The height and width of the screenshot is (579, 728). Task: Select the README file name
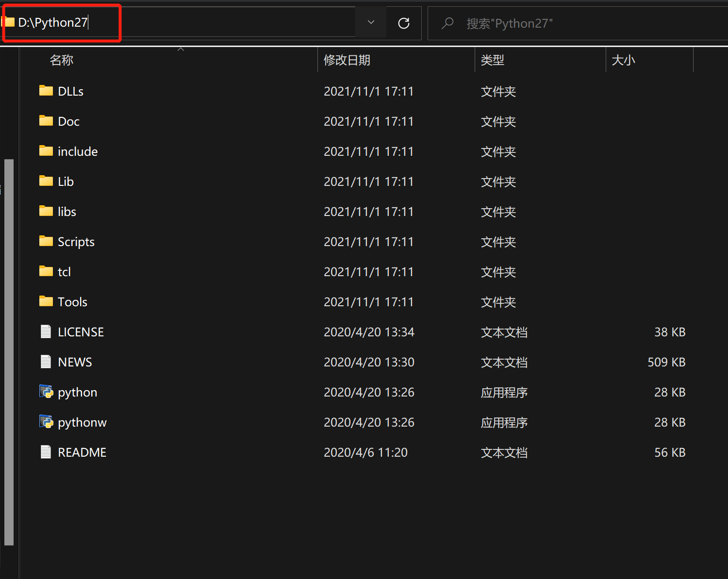click(x=82, y=452)
